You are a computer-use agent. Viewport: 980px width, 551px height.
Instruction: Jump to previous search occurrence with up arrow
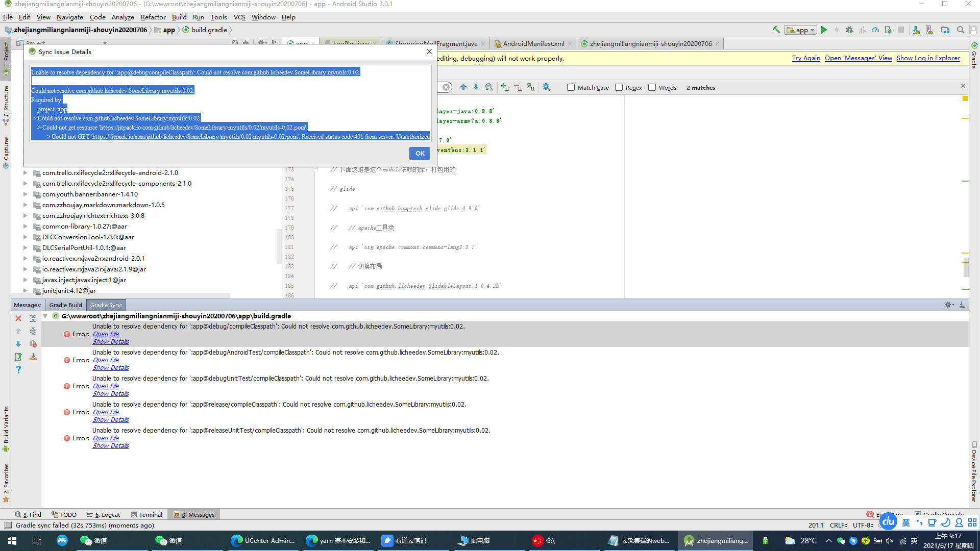pos(463,87)
